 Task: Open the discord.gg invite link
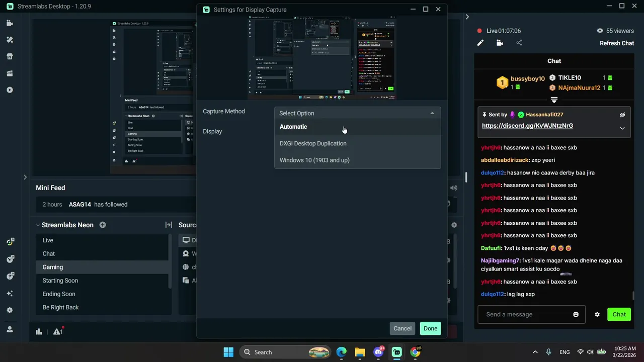coord(527,126)
